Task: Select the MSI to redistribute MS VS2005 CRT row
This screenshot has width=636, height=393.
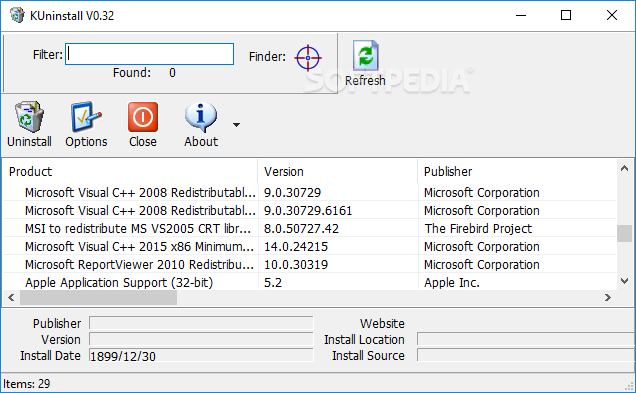Action: click(309, 228)
